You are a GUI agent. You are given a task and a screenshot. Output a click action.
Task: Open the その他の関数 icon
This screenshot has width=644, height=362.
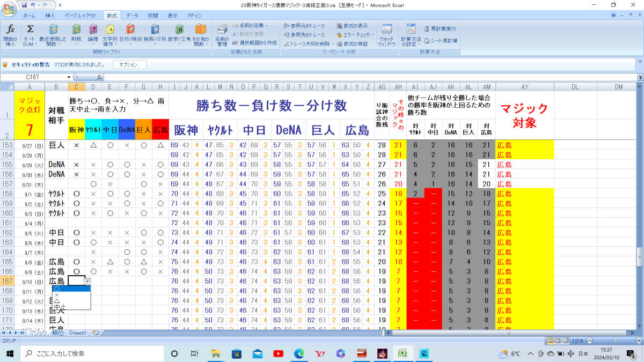click(x=200, y=35)
